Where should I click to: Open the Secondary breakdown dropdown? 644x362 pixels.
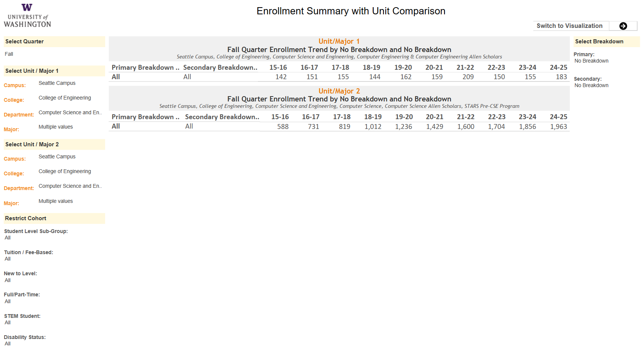pos(606,86)
